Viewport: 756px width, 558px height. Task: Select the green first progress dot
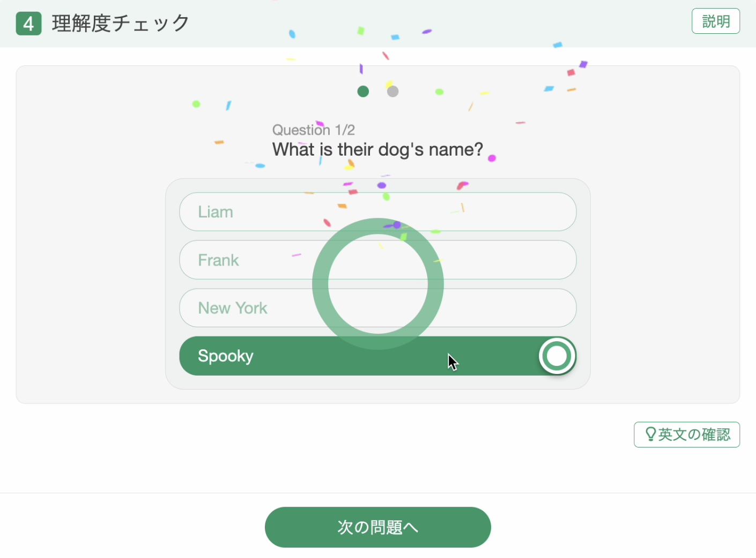click(363, 91)
